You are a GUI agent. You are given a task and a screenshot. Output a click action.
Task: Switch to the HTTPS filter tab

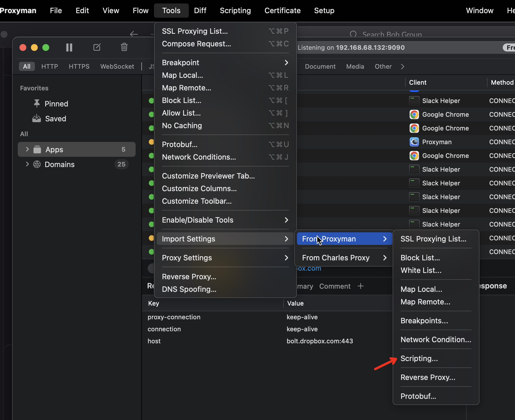pos(79,66)
